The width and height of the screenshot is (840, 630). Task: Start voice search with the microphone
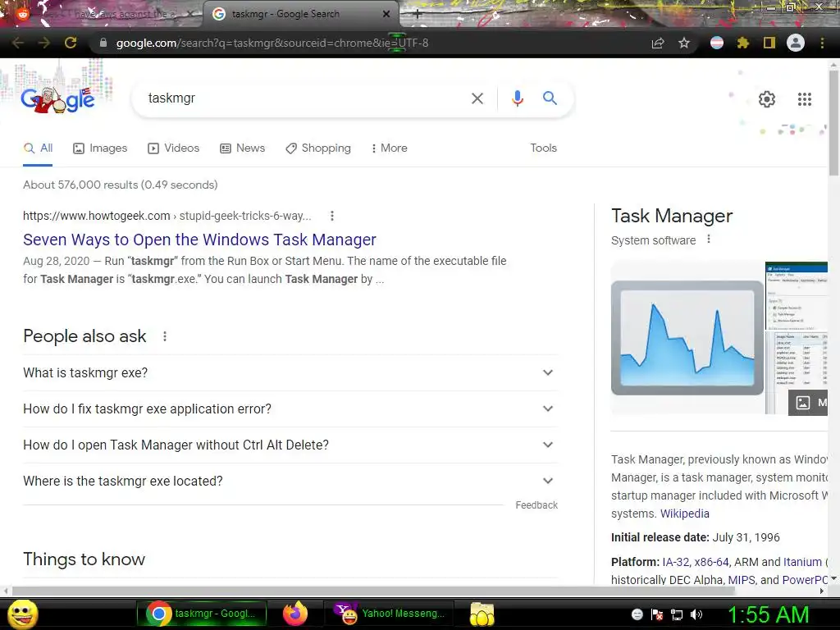(517, 98)
